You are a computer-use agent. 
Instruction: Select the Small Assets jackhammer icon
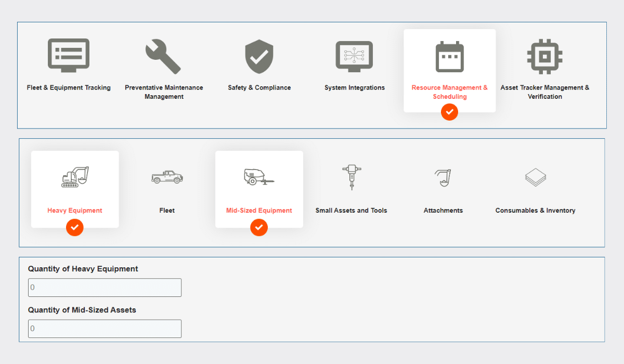point(352,177)
